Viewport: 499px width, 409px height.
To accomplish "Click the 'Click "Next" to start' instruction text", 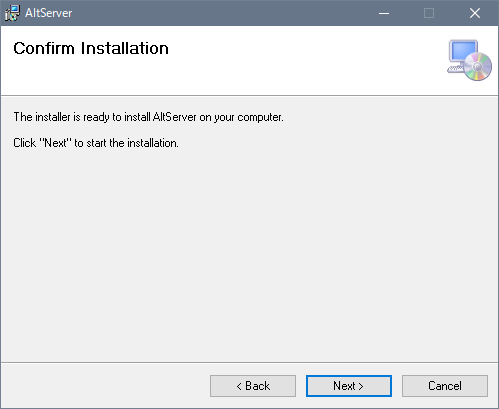I will [96, 143].
